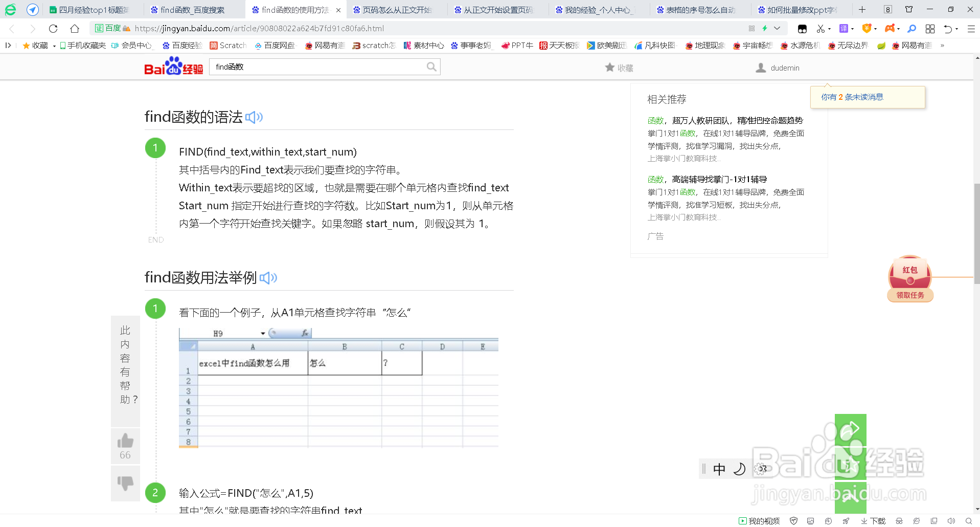The height and width of the screenshot is (527, 980).
Task: Open the 我的视频 panel
Action: tap(759, 521)
